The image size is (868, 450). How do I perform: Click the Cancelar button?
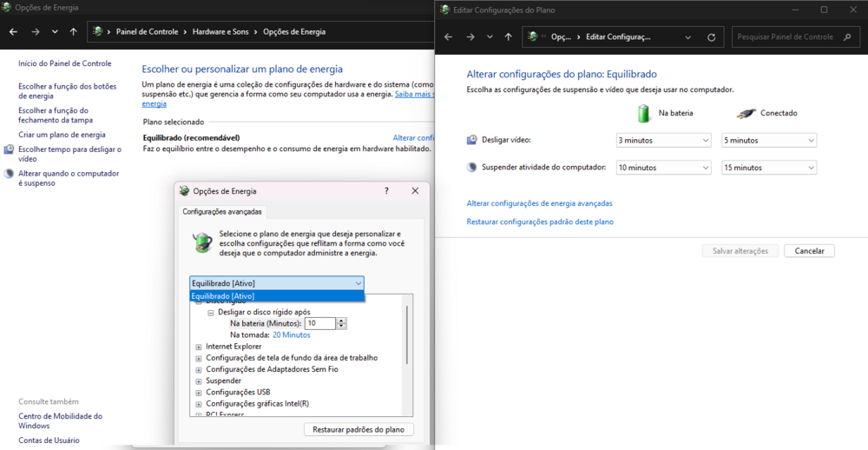pyautogui.click(x=809, y=251)
